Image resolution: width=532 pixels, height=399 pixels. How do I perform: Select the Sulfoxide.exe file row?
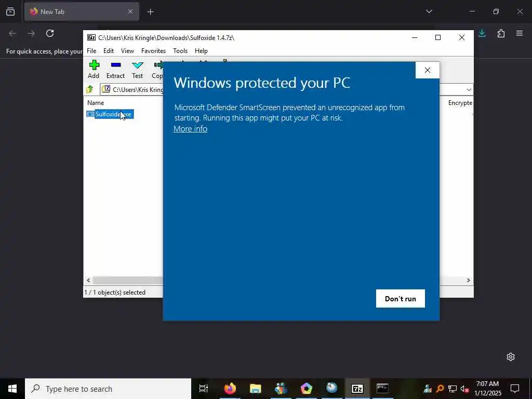coord(110,114)
